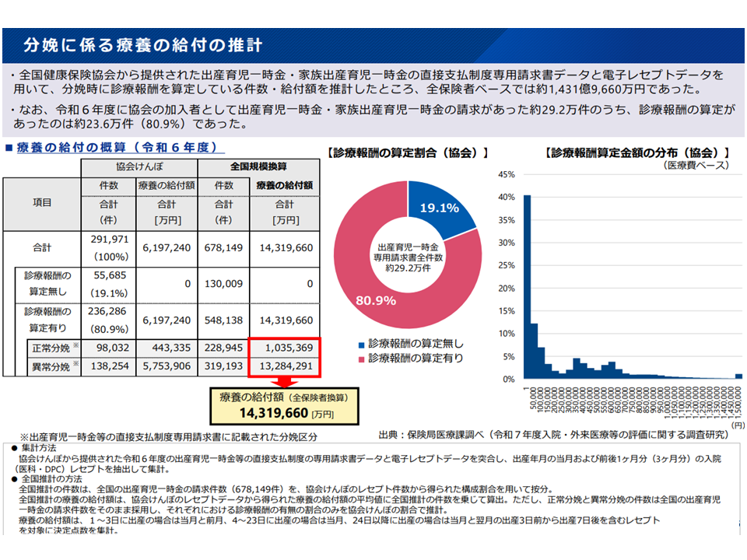747x560 pixels.
Task: Click the 診療報酬算定金額の分布 chart heading
Action: coord(637,152)
